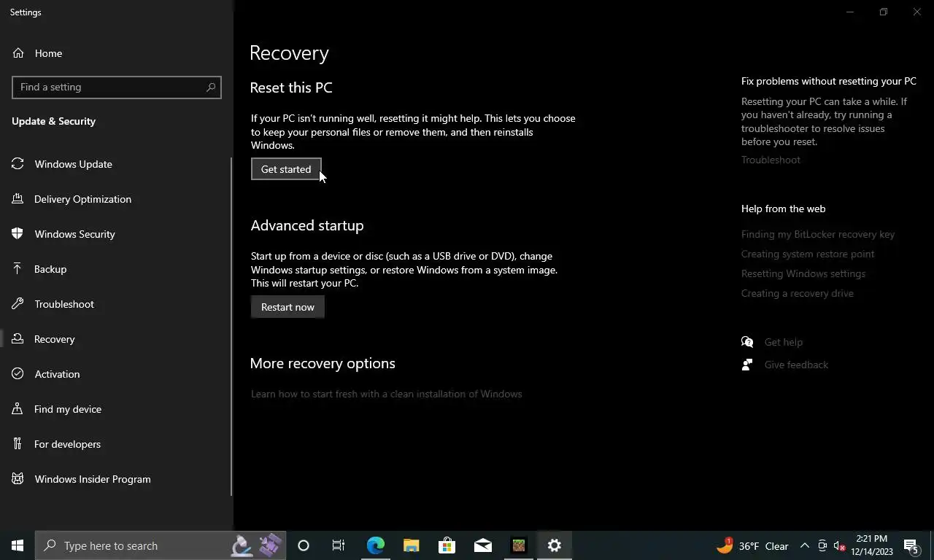The width and height of the screenshot is (934, 560).
Task: Click the Settings gear on the taskbar
Action: (555, 545)
